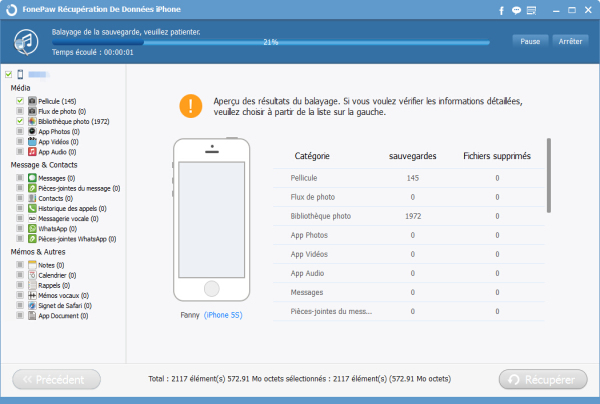Click the Messagerie vocale icon

(x=32, y=218)
